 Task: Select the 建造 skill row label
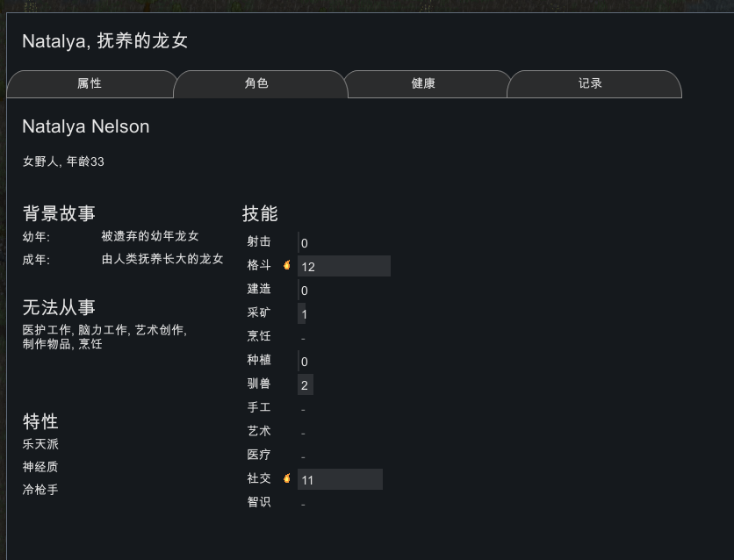pos(259,289)
